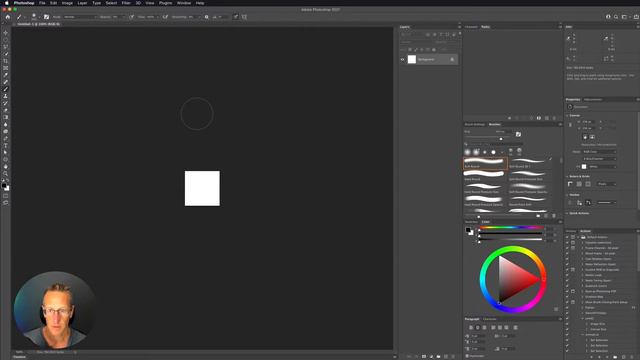Image resolution: width=640 pixels, height=360 pixels.
Task: Select Save as Photoshop PDF action
Action: (600, 291)
